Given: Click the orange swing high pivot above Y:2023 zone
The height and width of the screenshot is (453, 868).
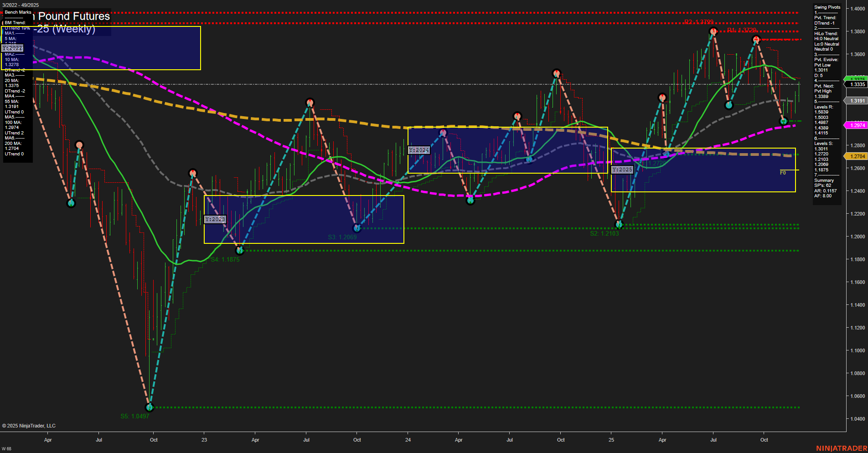Looking at the screenshot, I should click(193, 173).
